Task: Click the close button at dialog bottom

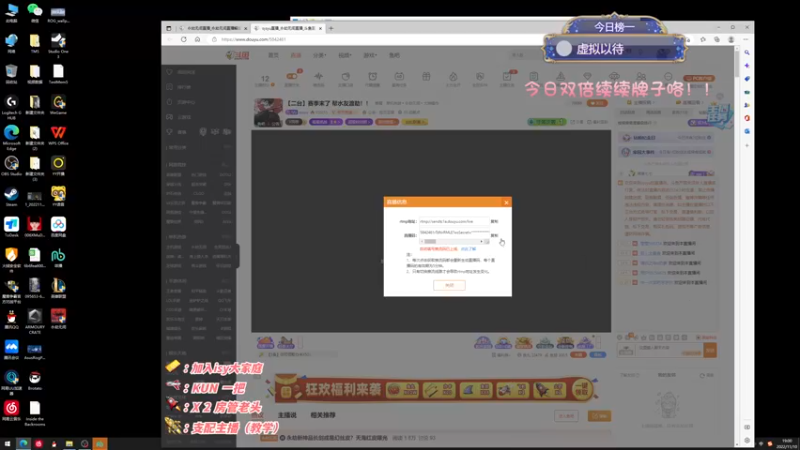Action: coord(449,285)
